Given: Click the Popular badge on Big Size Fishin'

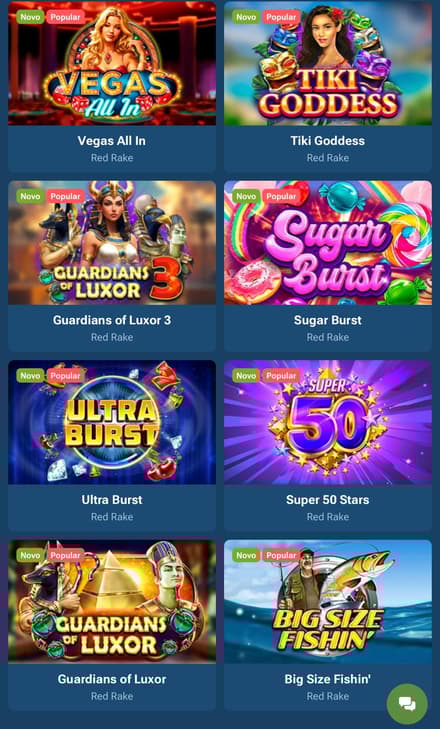Looking at the screenshot, I should [281, 555].
